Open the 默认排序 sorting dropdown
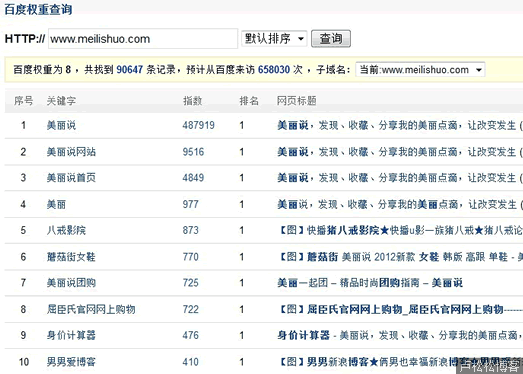The width and height of the screenshot is (523, 374). (x=274, y=39)
